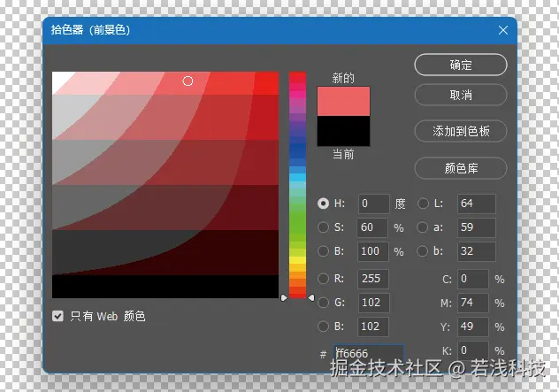Screen dimensions: 559x392
Task: Pick black band at color field bottom
Action: tap(165, 287)
